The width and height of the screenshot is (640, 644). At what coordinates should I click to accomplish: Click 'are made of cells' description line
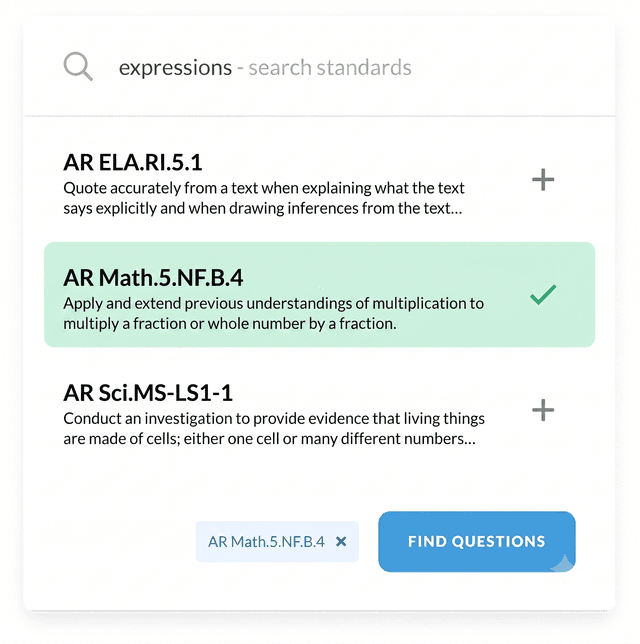tap(269, 439)
